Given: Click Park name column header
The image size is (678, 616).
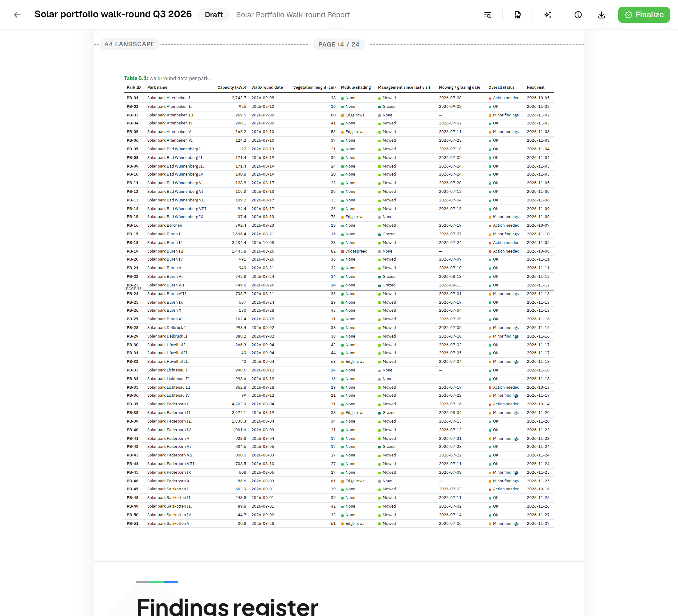Looking at the screenshot, I should click(157, 87).
